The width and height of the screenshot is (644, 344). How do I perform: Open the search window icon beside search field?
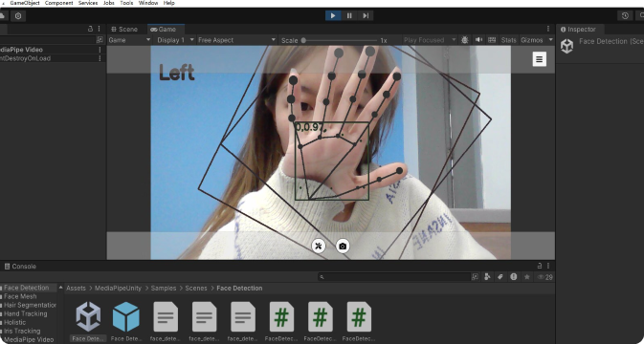[476, 277]
